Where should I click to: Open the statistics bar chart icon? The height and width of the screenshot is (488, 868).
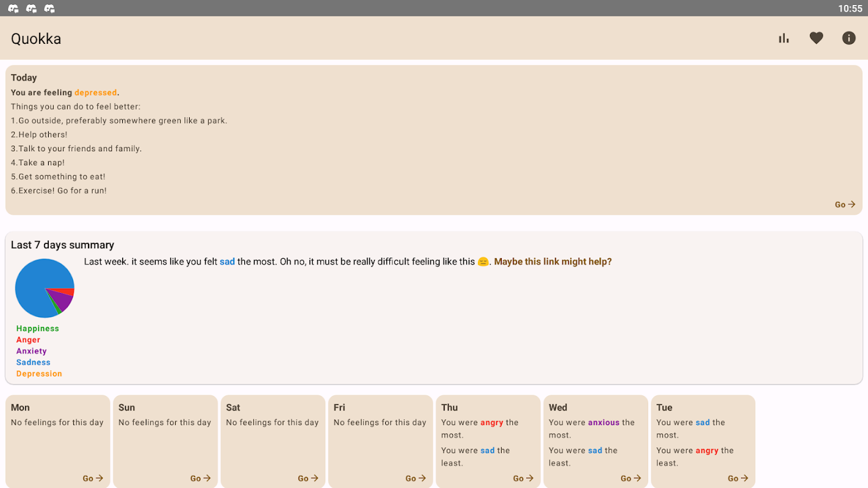pyautogui.click(x=784, y=38)
